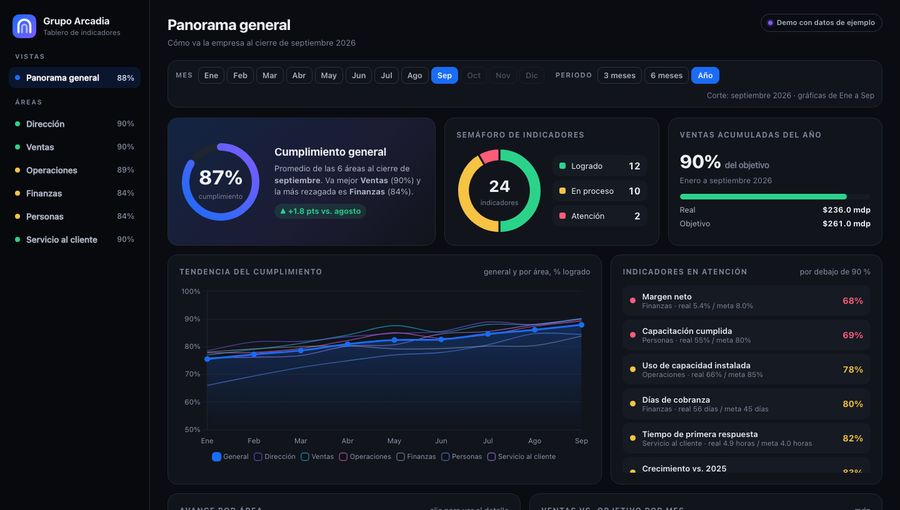Click the Grupo Arcadia logo icon
The width and height of the screenshot is (900, 510).
[24, 26]
